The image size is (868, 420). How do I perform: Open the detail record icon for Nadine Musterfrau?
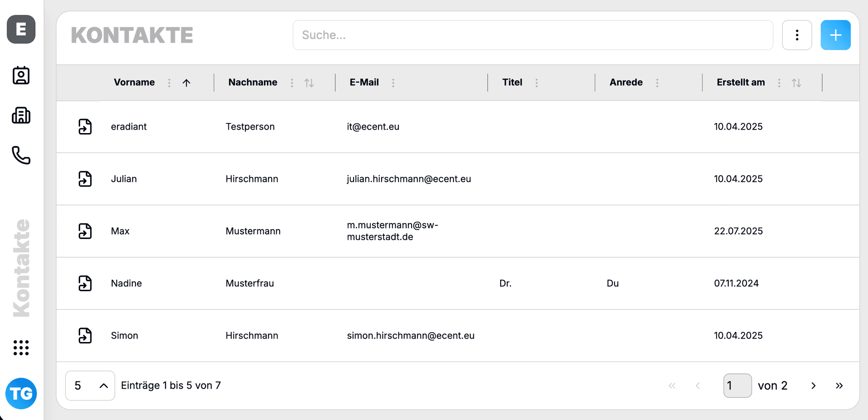(85, 284)
